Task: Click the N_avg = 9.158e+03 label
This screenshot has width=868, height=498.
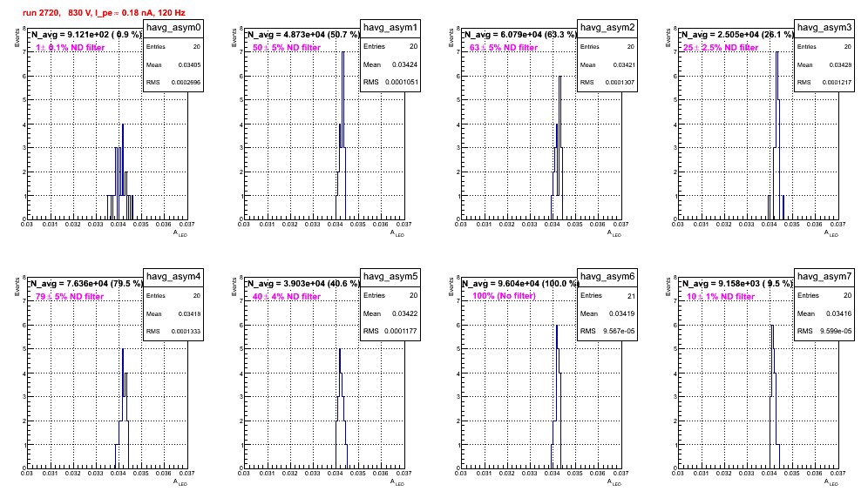Action: pyautogui.click(x=737, y=283)
